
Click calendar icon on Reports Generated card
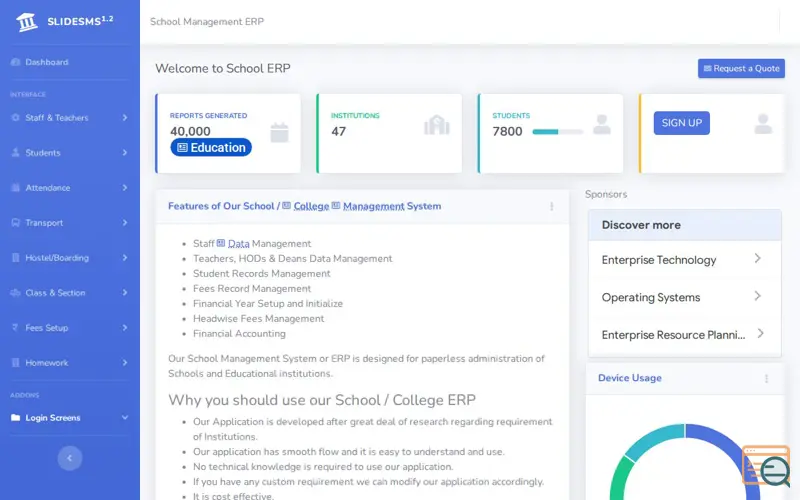[279, 133]
